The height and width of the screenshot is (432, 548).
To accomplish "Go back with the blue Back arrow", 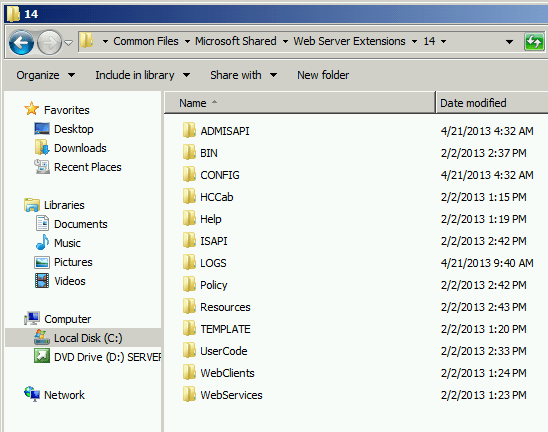I will coord(21,43).
